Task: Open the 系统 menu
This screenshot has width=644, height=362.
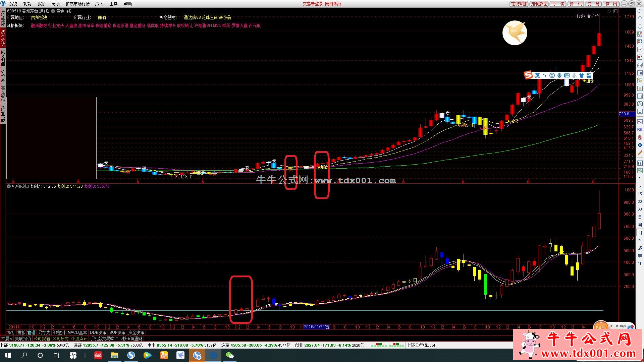Action: pyautogui.click(x=13, y=4)
